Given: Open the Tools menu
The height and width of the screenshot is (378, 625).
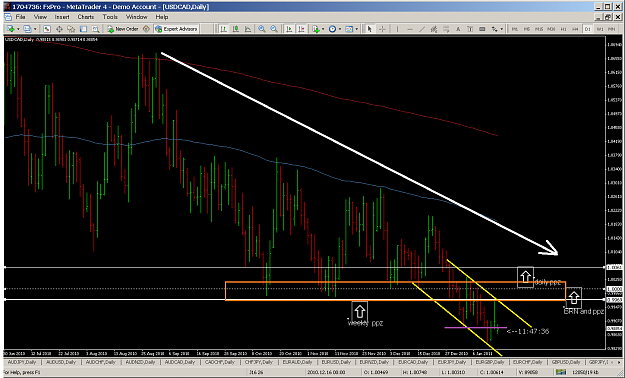Looking at the screenshot, I should [110, 17].
